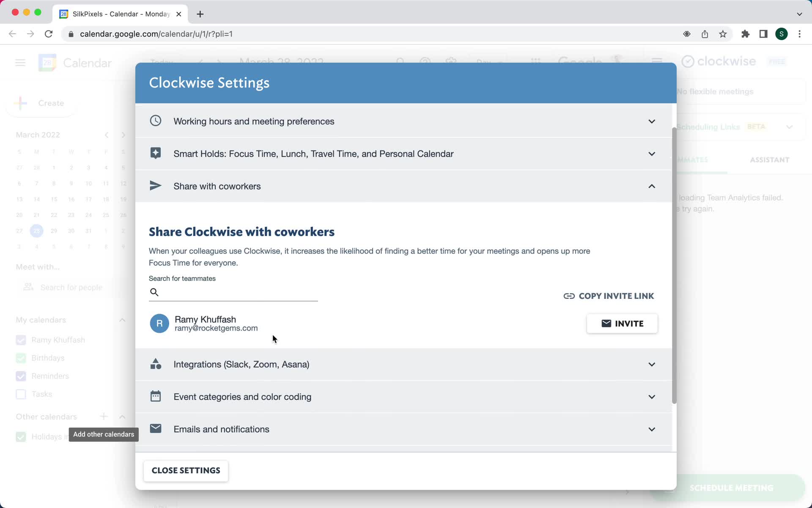Click the Search for people field

tap(71, 287)
